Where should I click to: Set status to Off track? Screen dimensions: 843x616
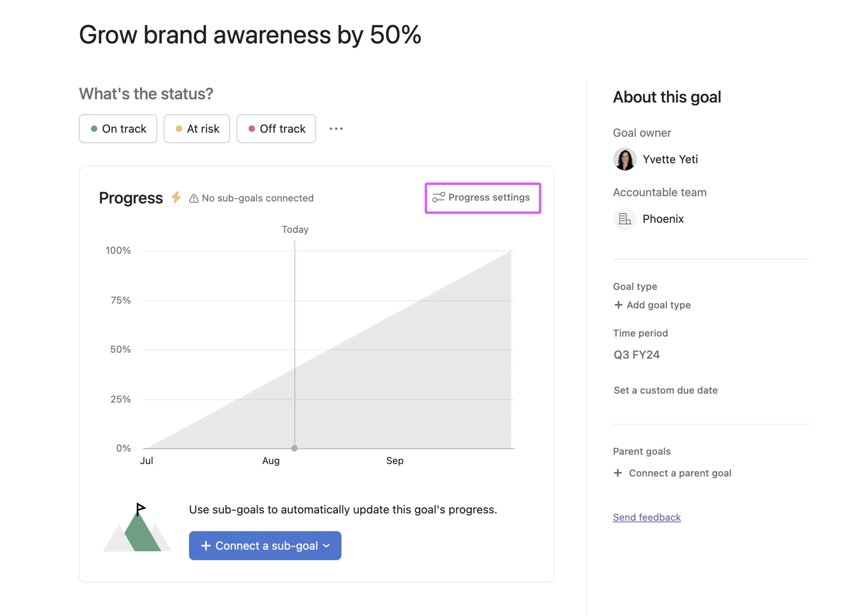click(x=276, y=129)
